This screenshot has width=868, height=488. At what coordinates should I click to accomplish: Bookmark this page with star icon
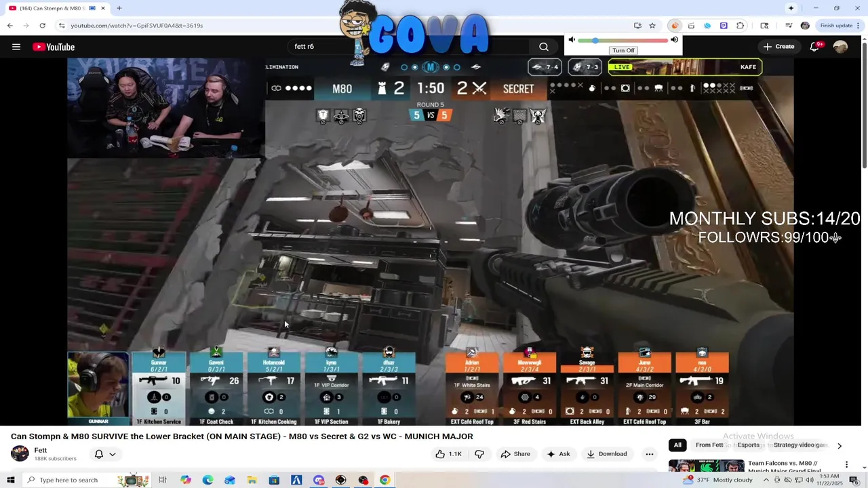coord(652,26)
